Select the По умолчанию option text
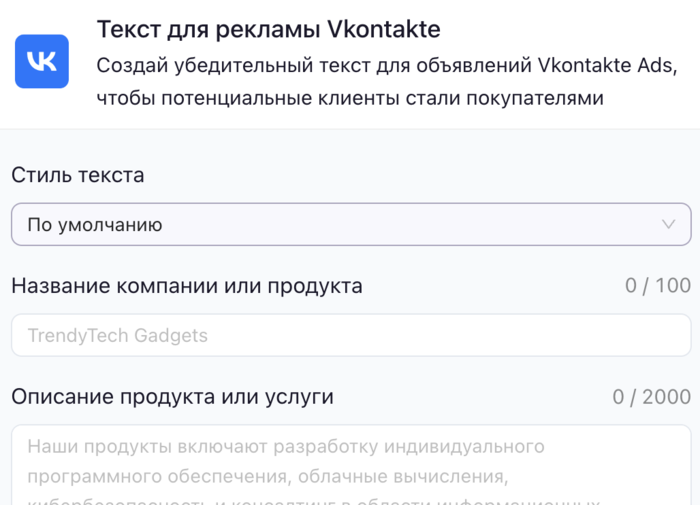Viewport: 700px width, 505px height. click(x=95, y=225)
